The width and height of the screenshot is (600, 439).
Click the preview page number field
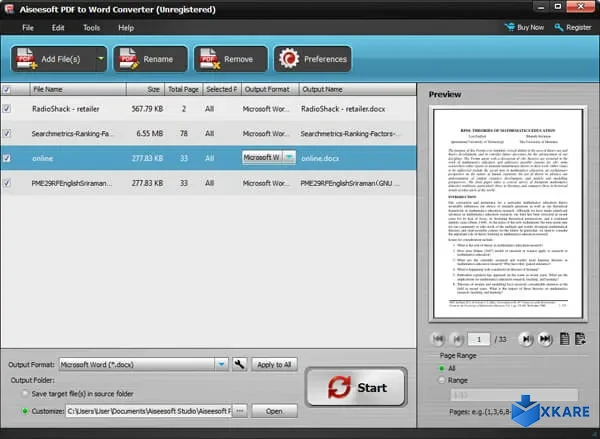coord(479,339)
